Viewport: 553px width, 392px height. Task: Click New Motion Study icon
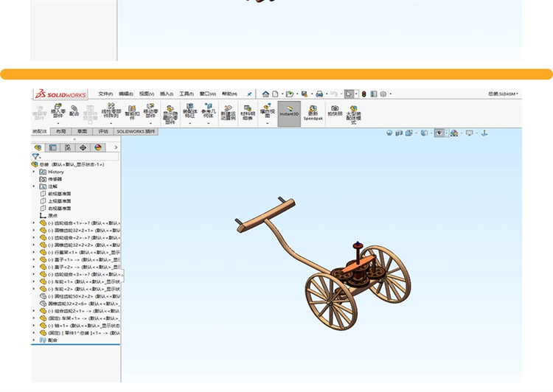coord(228,113)
